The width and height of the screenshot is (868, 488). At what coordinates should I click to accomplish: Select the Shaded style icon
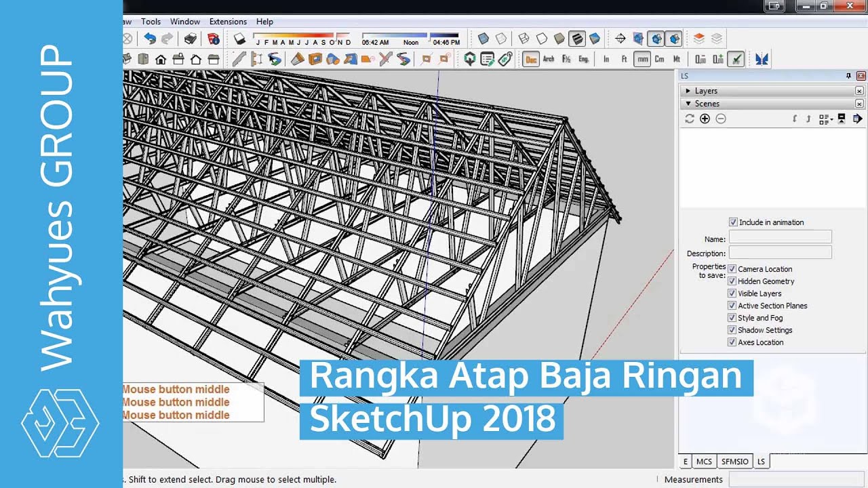coord(559,39)
